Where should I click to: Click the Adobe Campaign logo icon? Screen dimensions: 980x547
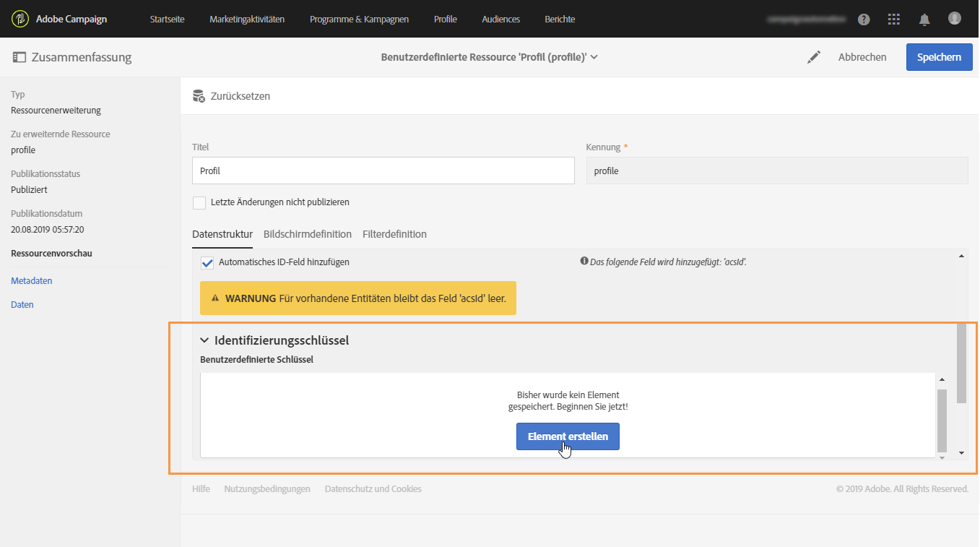click(19, 19)
